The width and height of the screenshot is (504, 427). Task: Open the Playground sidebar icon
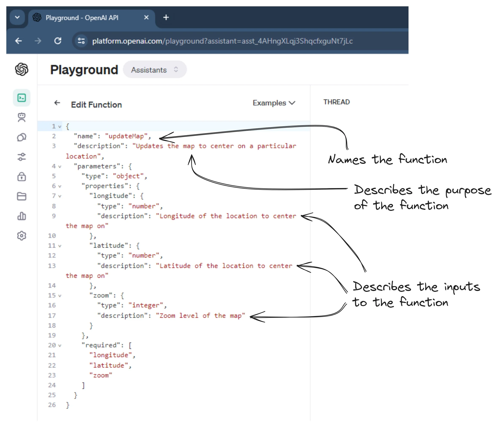[22, 98]
